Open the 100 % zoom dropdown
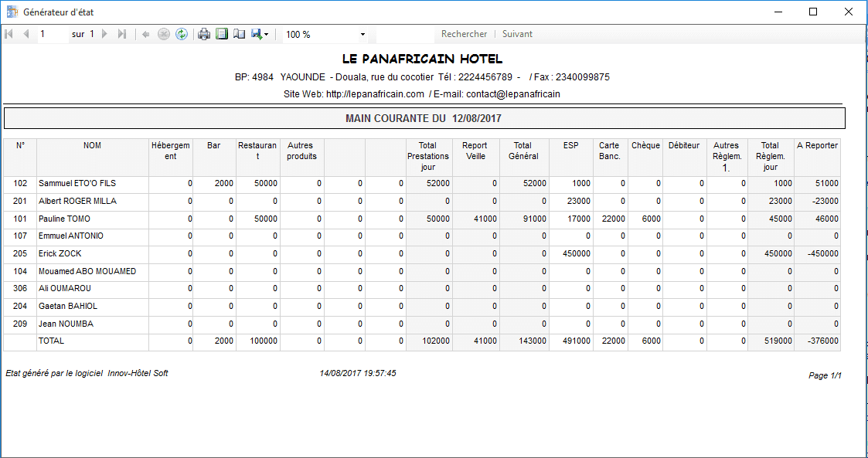 (325, 34)
